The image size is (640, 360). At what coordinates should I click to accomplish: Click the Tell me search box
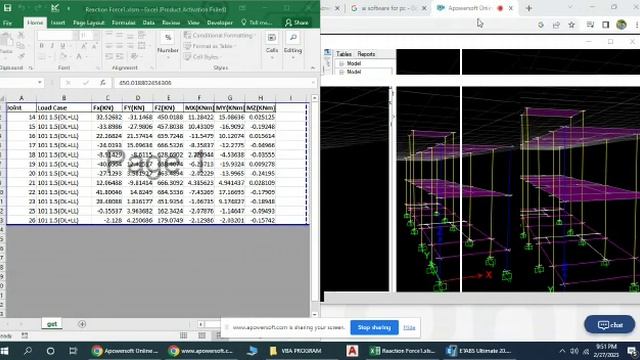click(257, 23)
